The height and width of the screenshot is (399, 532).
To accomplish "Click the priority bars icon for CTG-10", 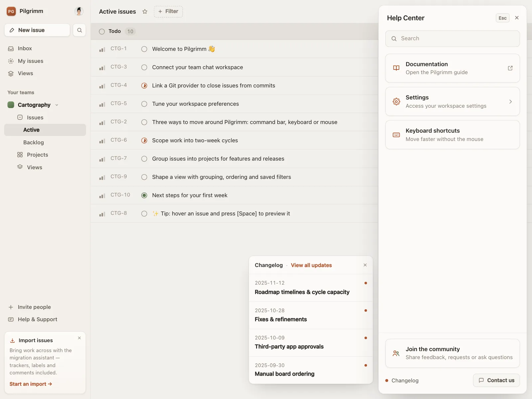I will [102, 196].
